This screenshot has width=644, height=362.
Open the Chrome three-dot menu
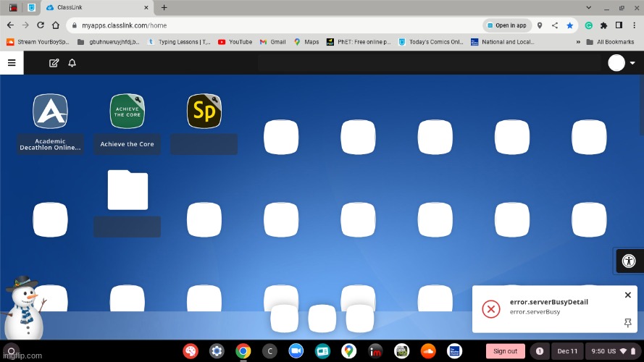(634, 25)
